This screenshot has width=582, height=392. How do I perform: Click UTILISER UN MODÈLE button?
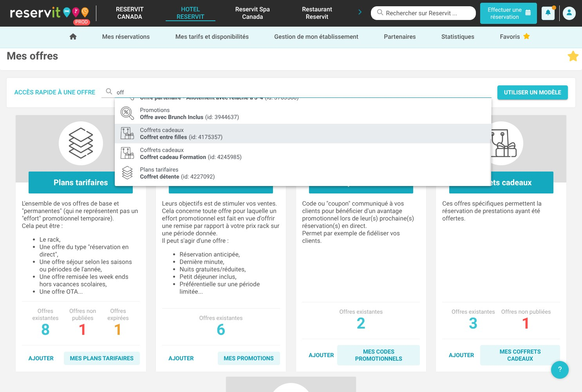(x=532, y=92)
